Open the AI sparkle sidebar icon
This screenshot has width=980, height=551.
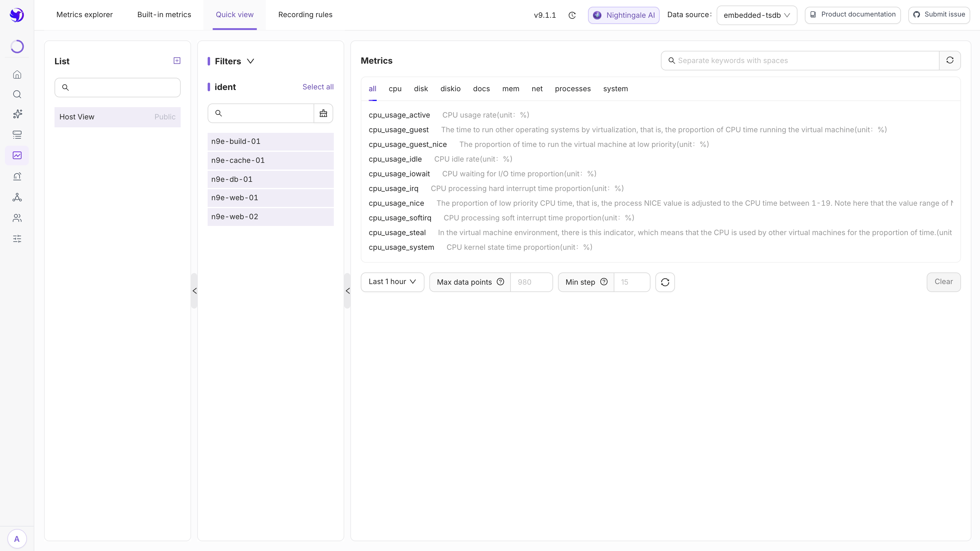(17, 114)
